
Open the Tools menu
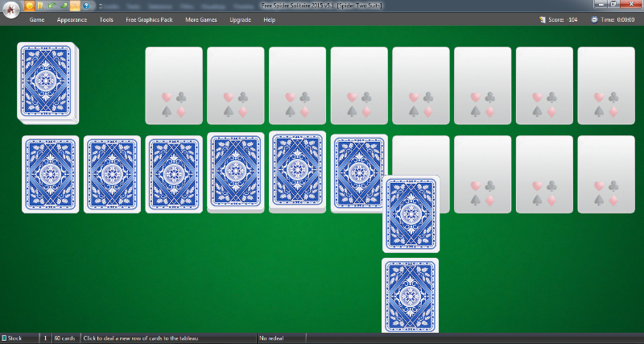tap(106, 19)
